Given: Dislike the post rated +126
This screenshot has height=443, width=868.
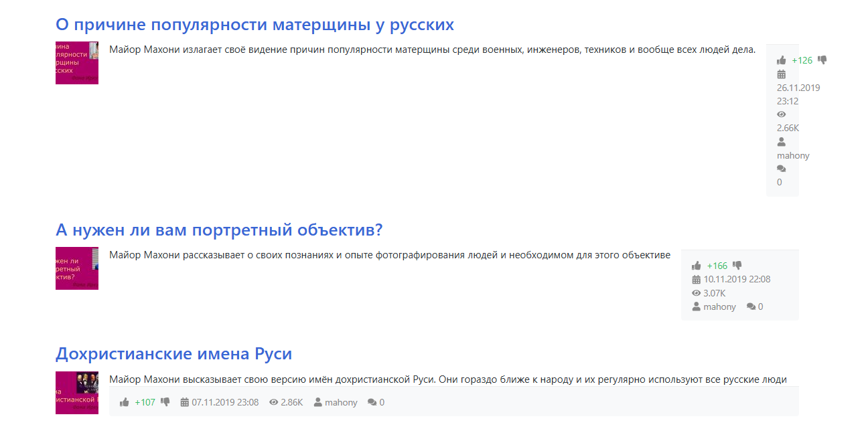Looking at the screenshot, I should [822, 60].
